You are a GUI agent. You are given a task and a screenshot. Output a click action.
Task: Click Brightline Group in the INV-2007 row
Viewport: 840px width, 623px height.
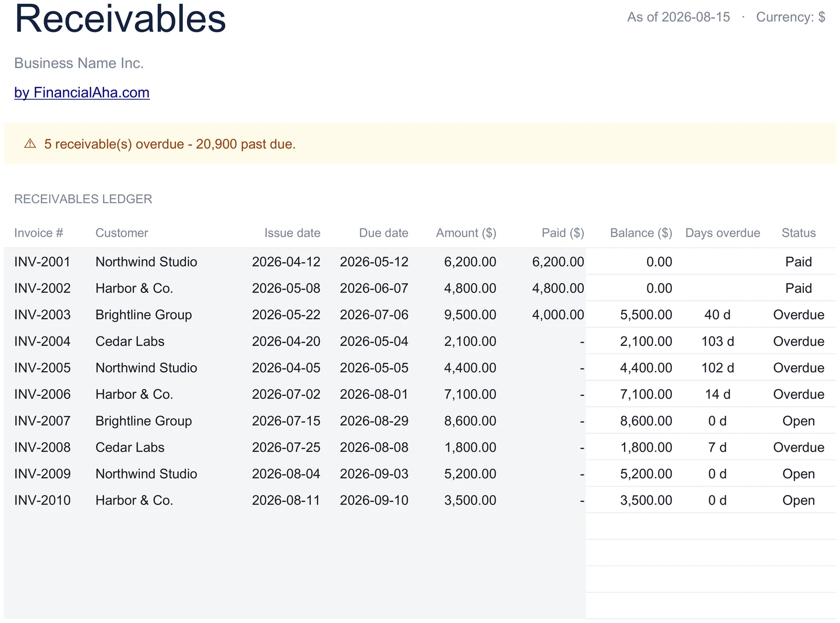click(x=144, y=421)
